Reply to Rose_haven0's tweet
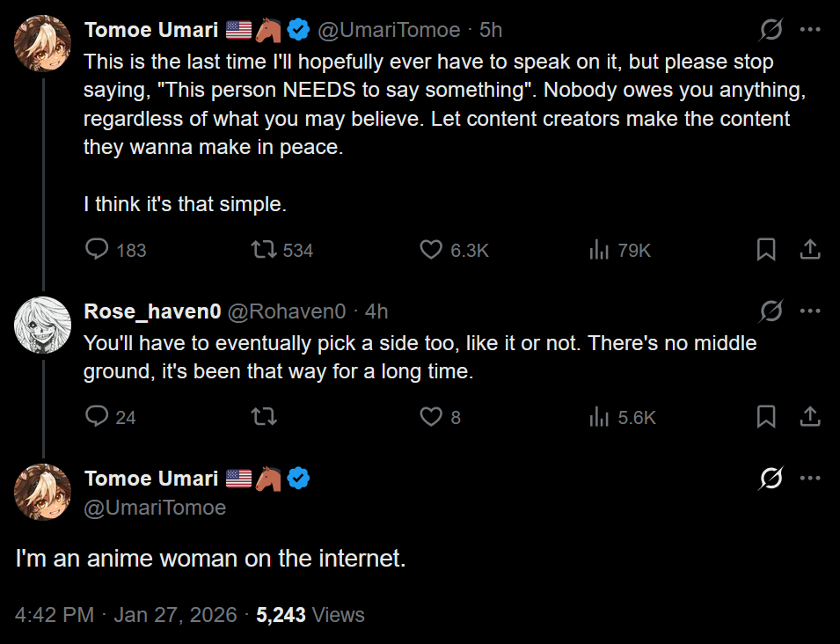 click(97, 416)
